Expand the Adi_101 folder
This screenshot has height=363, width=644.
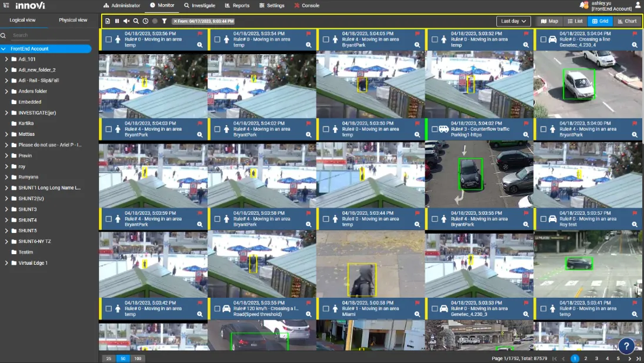click(x=6, y=59)
